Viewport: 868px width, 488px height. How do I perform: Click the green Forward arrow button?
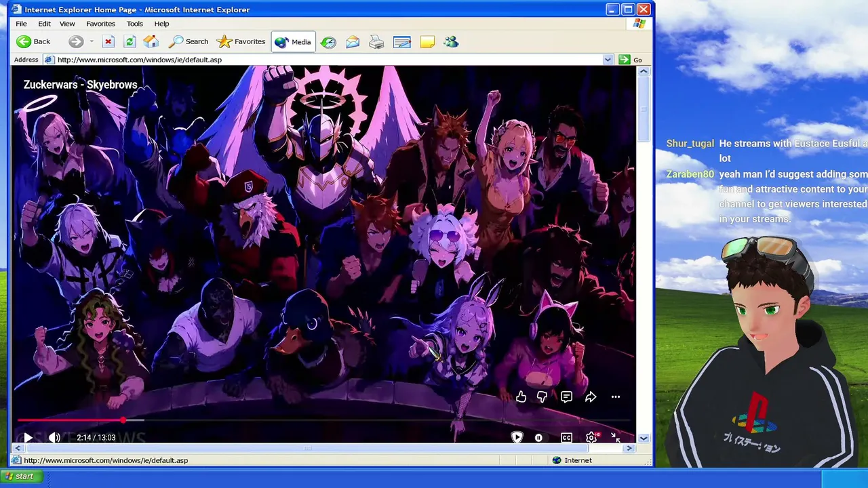(76, 41)
